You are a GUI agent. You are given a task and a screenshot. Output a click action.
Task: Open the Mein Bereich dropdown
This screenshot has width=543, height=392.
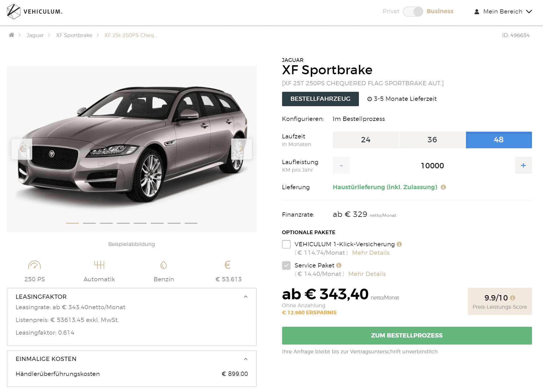click(503, 12)
